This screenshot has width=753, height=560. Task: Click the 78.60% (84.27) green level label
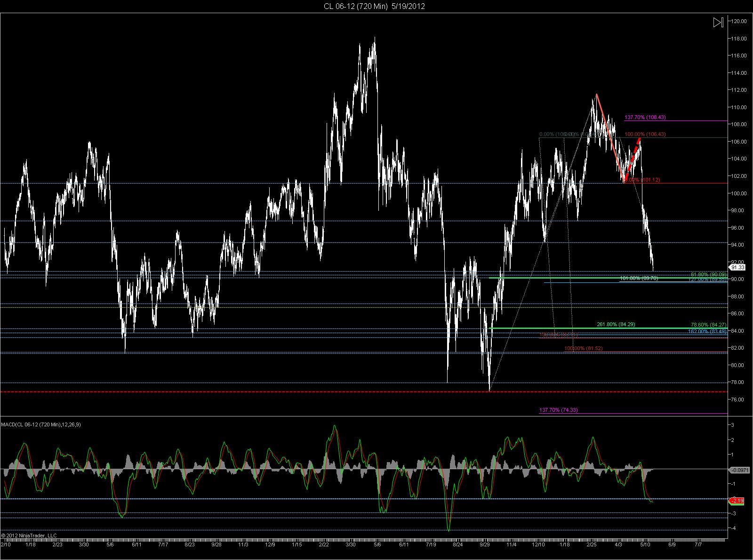coord(709,325)
